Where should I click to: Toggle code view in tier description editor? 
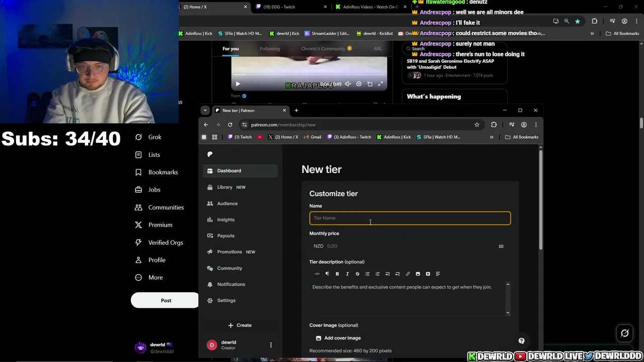[x=317, y=274]
